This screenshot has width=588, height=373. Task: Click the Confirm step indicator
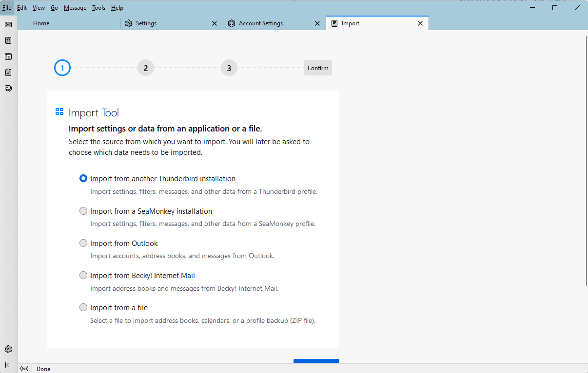[x=318, y=68]
